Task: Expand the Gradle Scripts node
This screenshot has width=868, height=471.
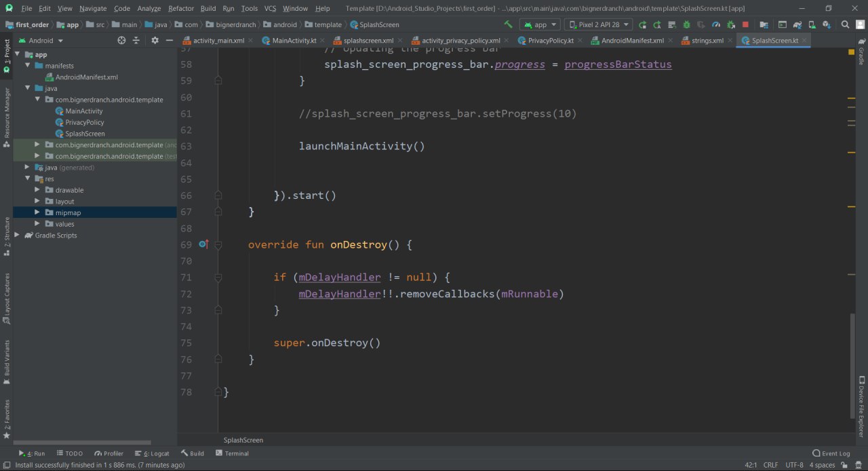Action: tap(18, 235)
